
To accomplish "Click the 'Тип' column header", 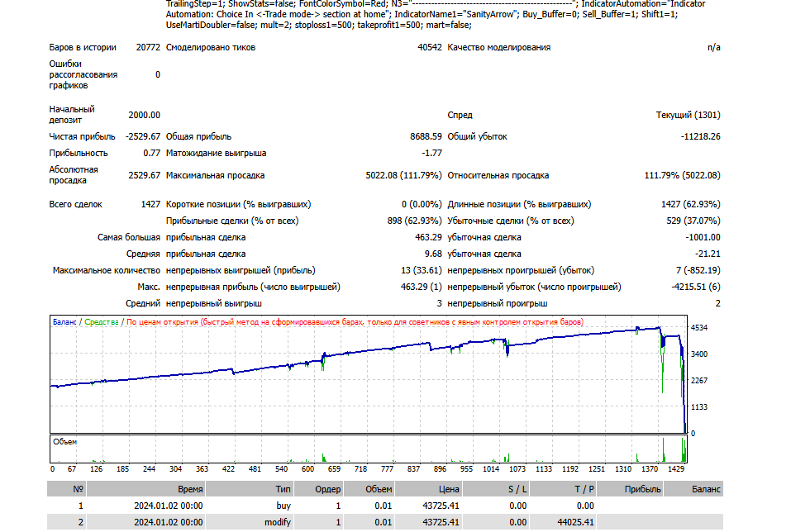I will 283,489.
